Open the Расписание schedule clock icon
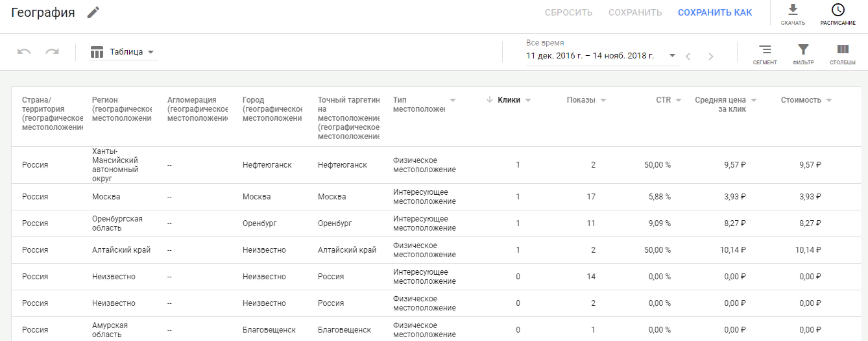 tap(838, 10)
